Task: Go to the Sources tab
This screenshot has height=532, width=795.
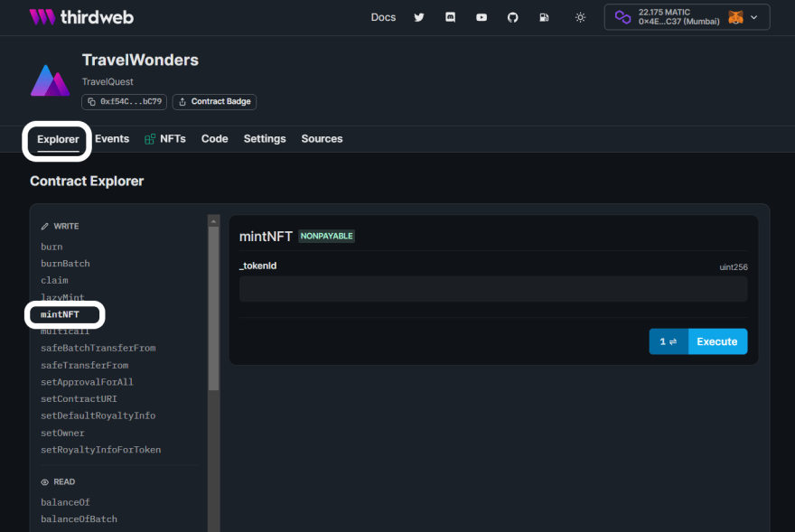Action: pyautogui.click(x=322, y=139)
